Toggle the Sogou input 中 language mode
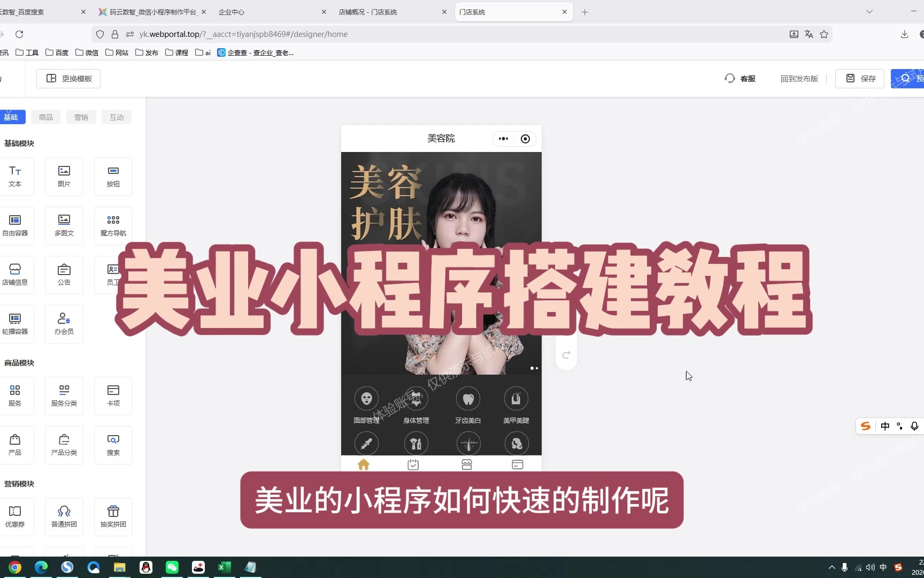The width and height of the screenshot is (924, 578). tap(885, 426)
